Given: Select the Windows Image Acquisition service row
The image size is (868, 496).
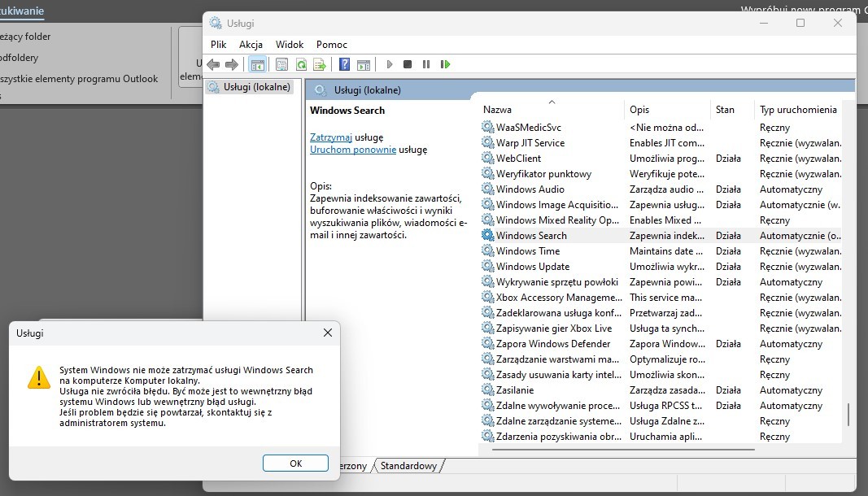Looking at the screenshot, I should pyautogui.click(x=661, y=204).
